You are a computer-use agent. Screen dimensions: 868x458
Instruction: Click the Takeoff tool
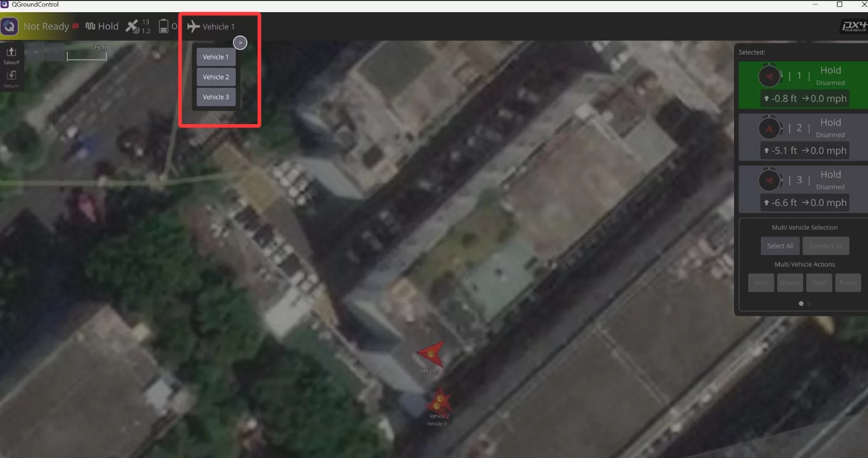click(11, 55)
